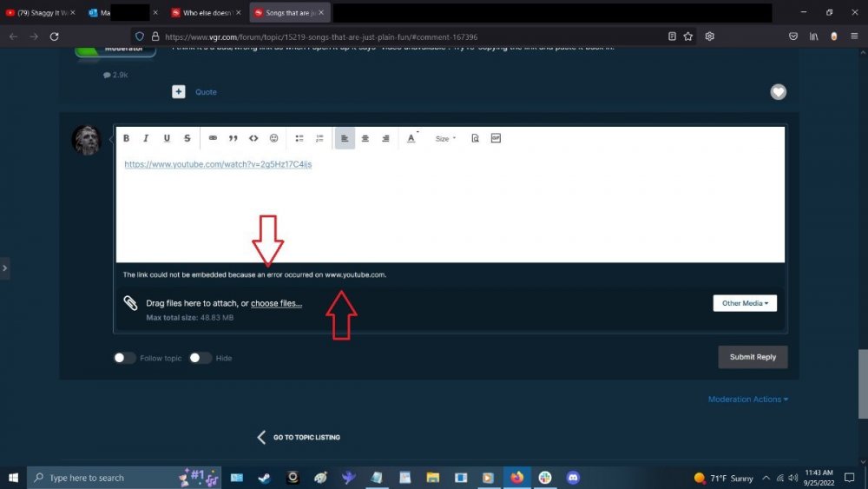The image size is (868, 489).
Task: Open the font color picker
Action: tap(411, 138)
